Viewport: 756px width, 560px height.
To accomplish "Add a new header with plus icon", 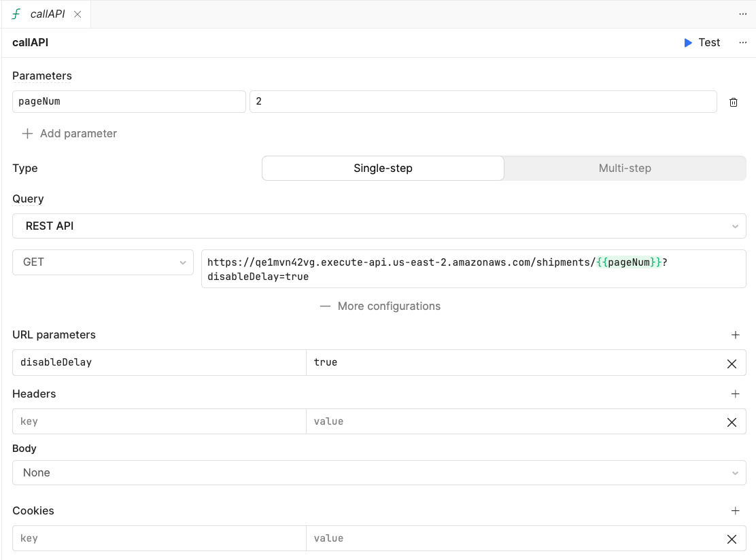I will pyautogui.click(x=736, y=394).
